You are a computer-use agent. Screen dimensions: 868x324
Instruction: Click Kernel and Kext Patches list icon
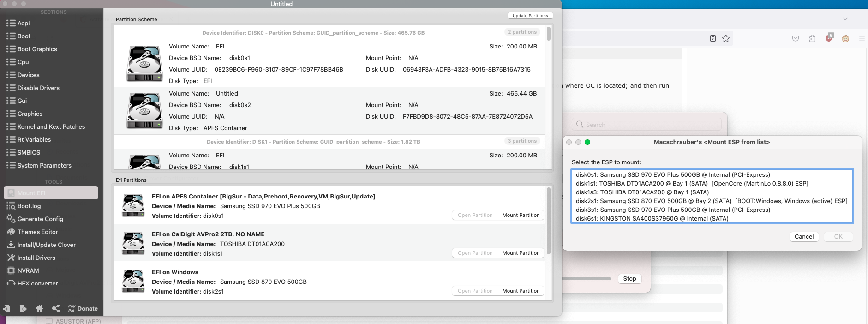point(11,126)
